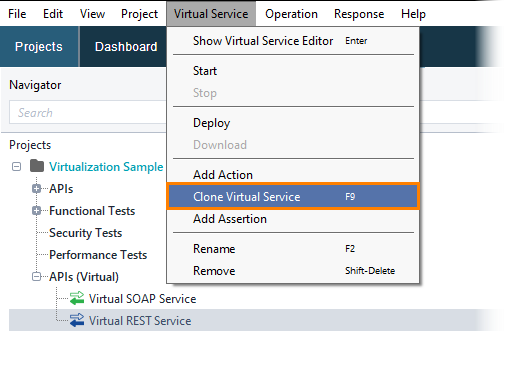Select Virtualization Sample project name
Screen dimensions: 505x372
point(106,167)
